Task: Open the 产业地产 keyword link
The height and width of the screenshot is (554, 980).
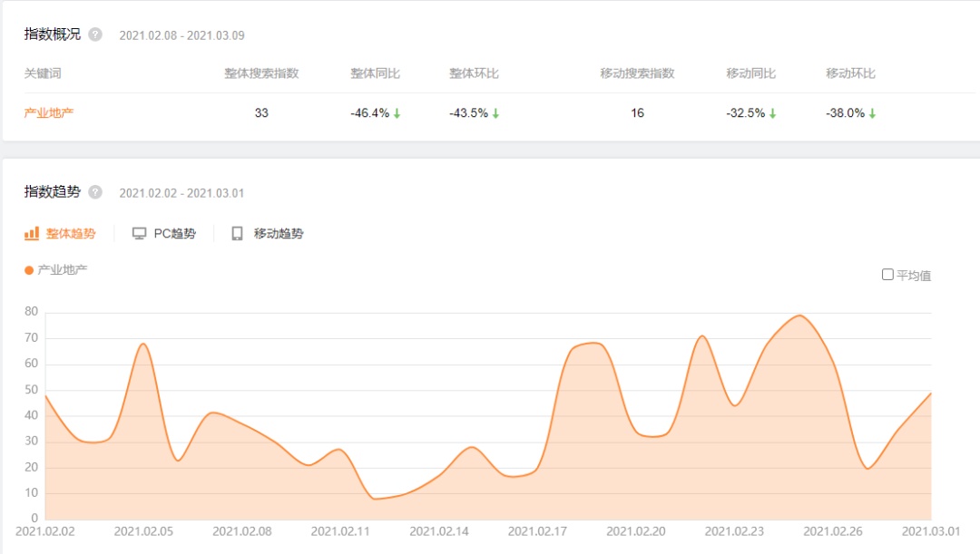Action: (49, 113)
